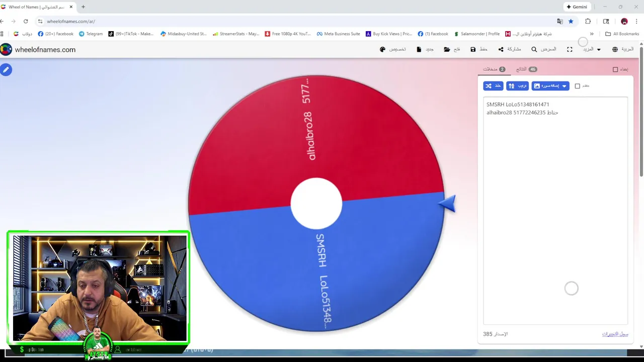Viewport: 644px width, 362px height.
Task: Click the address bar URL wheelofnames.com/ar/
Action: click(x=71, y=21)
